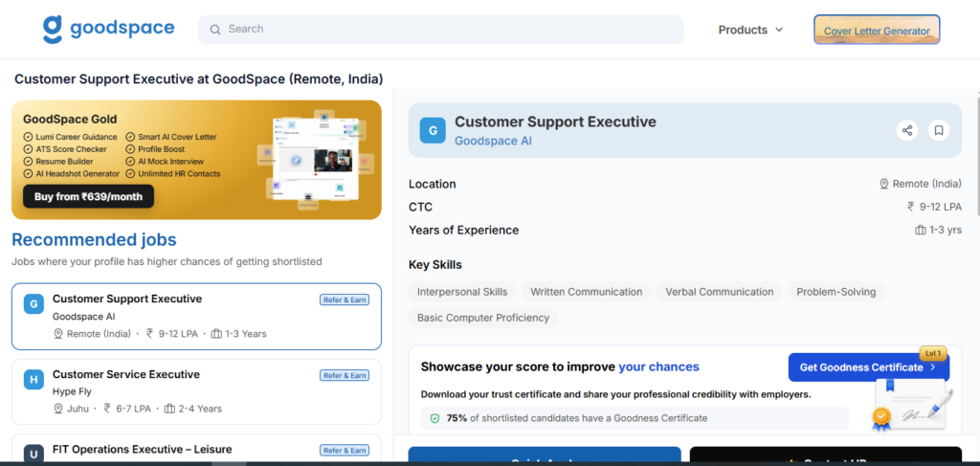The height and width of the screenshot is (466, 980).
Task: Click the briefcase icon beside 1-3 yrs
Action: [921, 230]
